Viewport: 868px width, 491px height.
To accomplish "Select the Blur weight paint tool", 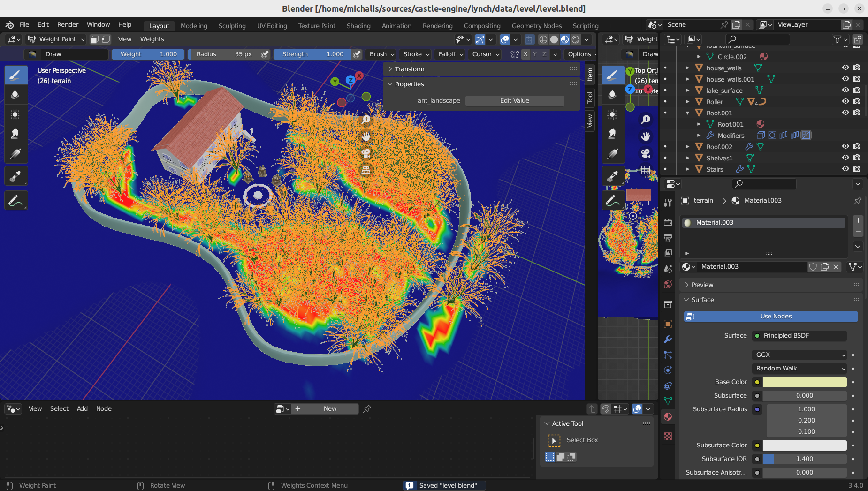I will (x=15, y=94).
